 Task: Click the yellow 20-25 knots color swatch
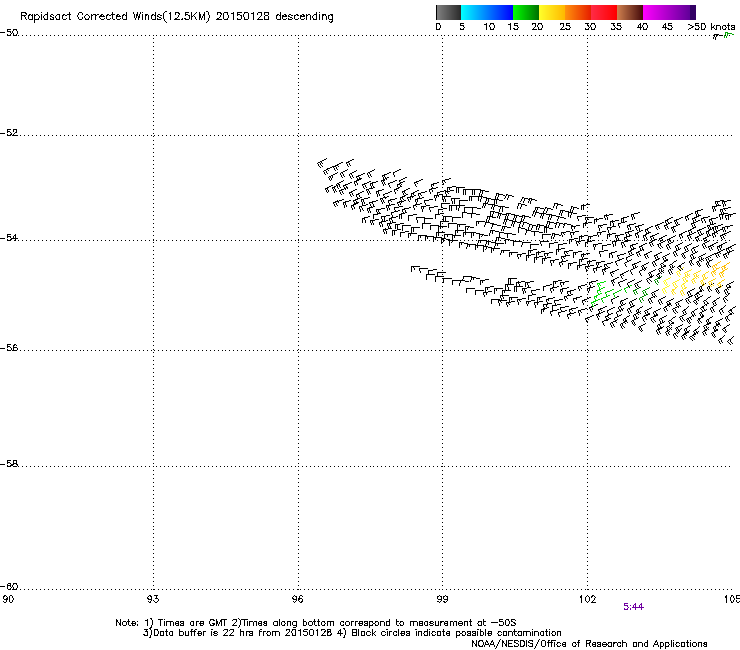click(552, 12)
